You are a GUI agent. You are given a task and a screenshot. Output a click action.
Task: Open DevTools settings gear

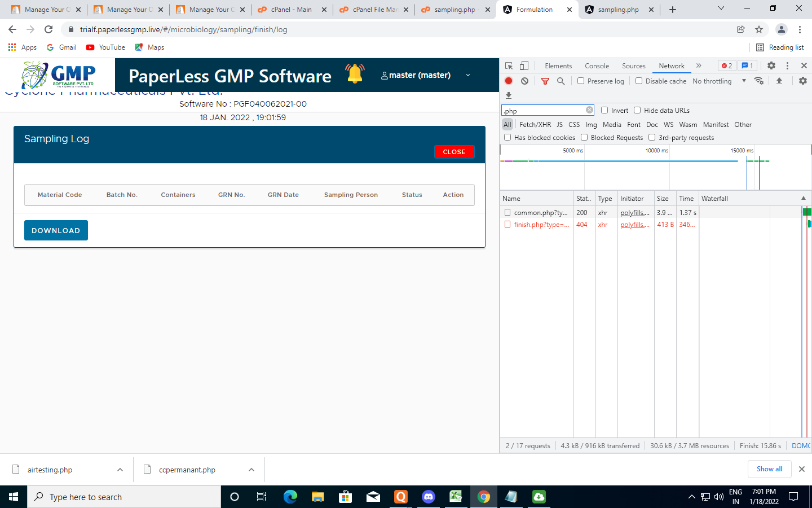click(x=771, y=65)
